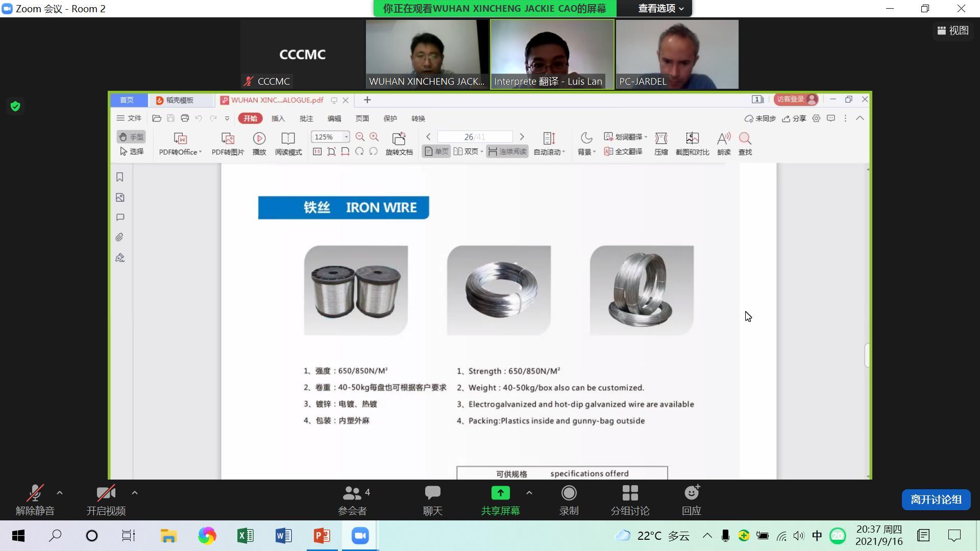980x551 pixels.
Task: Print the PDF with the printer icon
Action: click(x=185, y=118)
